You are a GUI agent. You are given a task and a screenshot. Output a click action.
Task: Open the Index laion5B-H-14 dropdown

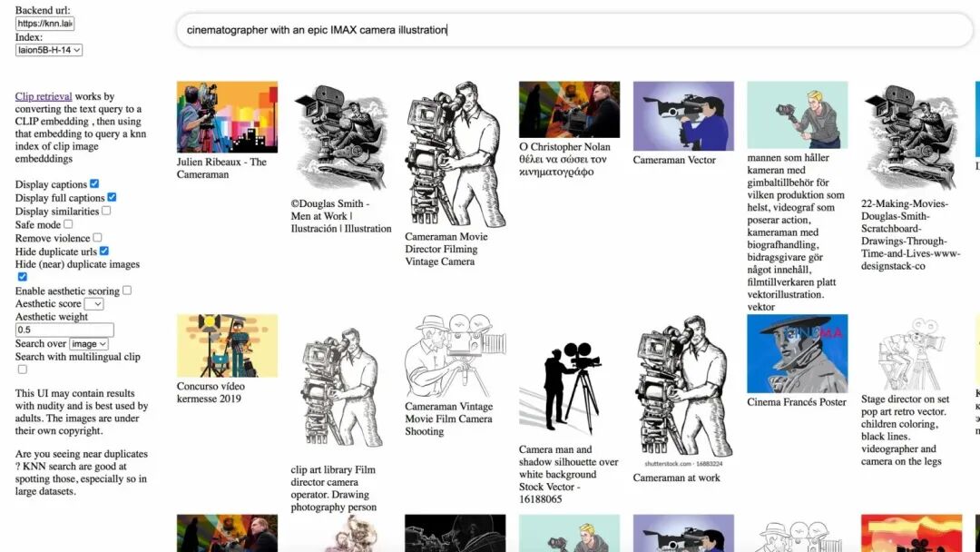coord(49,50)
